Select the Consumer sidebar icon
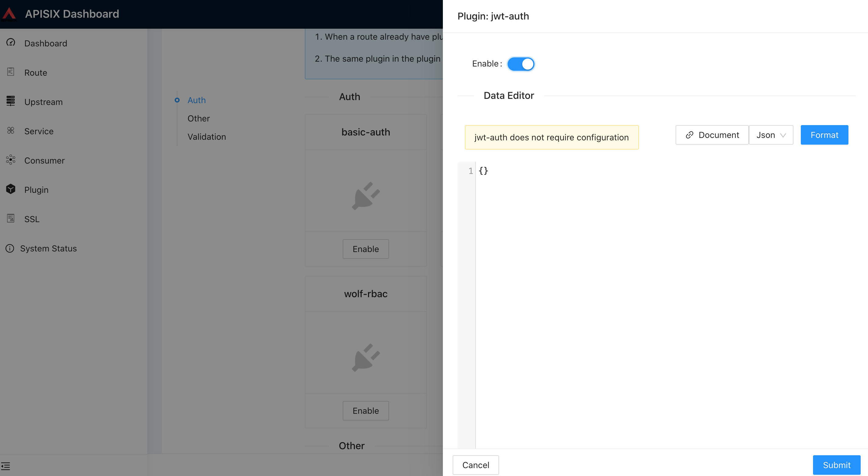The width and height of the screenshot is (868, 476). click(x=10, y=160)
